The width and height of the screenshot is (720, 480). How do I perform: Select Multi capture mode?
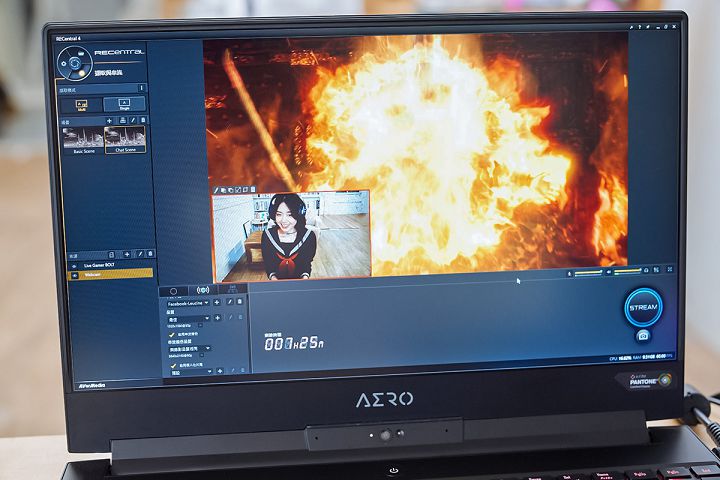point(82,105)
